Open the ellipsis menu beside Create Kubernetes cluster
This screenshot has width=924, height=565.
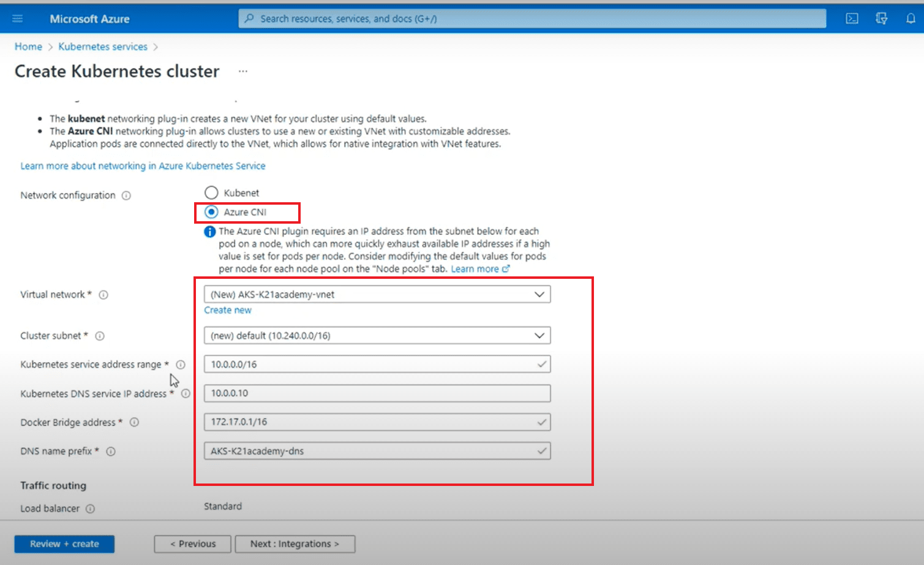243,71
